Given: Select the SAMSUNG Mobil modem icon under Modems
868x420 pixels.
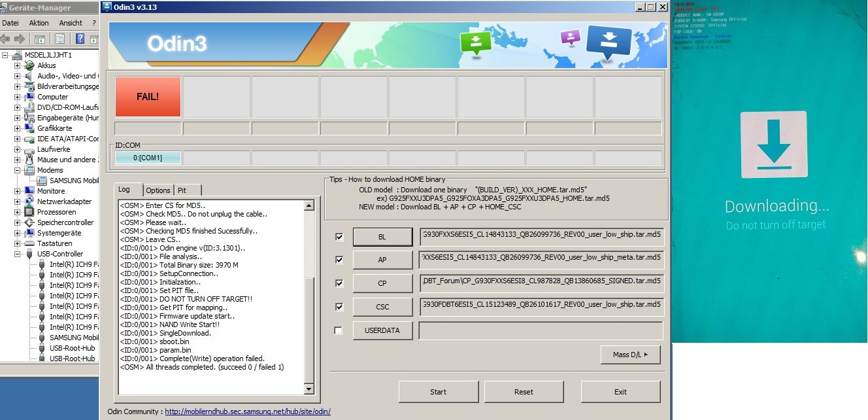Looking at the screenshot, I should [x=42, y=181].
